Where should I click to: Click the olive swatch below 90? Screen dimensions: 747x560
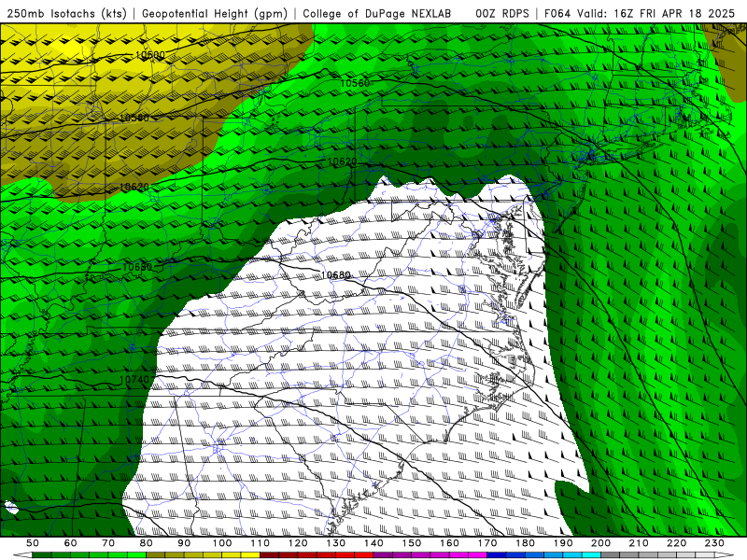175,555
